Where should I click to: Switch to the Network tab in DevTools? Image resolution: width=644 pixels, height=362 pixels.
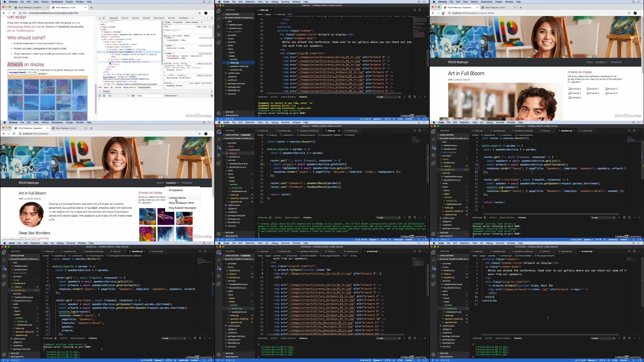click(x=146, y=18)
